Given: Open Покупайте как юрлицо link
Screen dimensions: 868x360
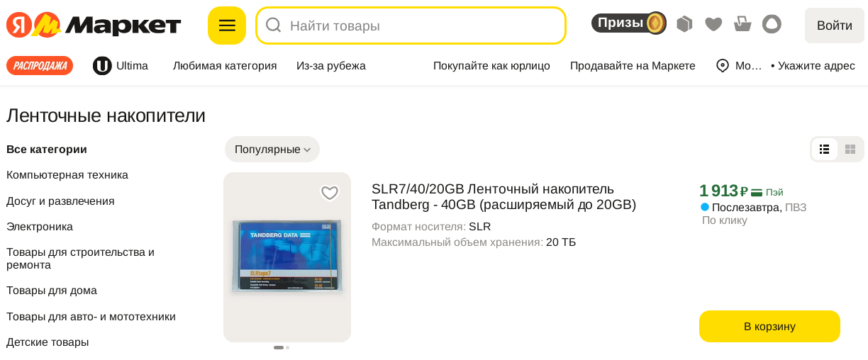Looking at the screenshot, I should pyautogui.click(x=491, y=66).
